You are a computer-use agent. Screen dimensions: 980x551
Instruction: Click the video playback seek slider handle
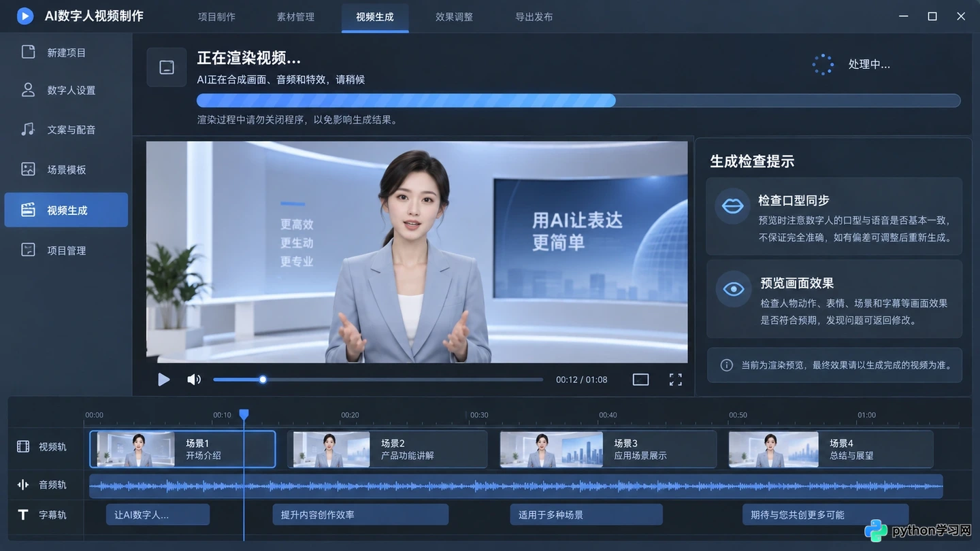tap(263, 380)
